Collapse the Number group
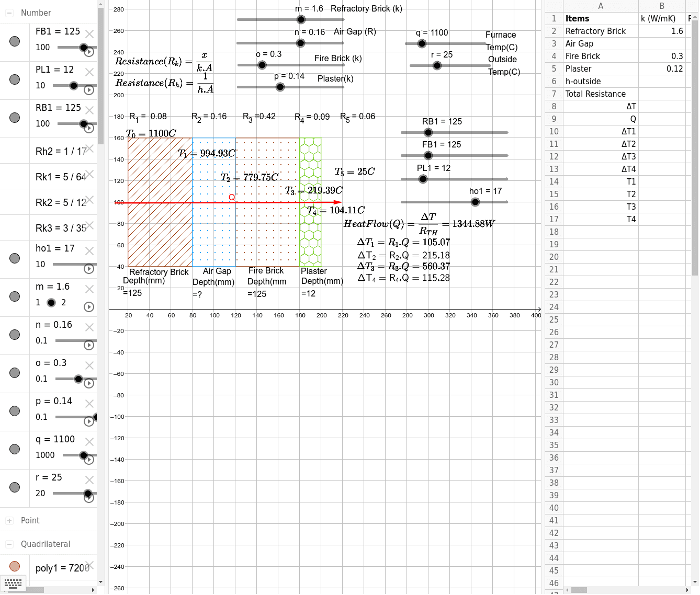 coord(9,13)
